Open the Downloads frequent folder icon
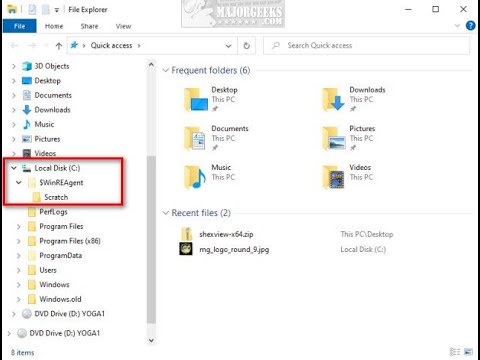Viewport: 480px width, 360px height. tap(334, 99)
